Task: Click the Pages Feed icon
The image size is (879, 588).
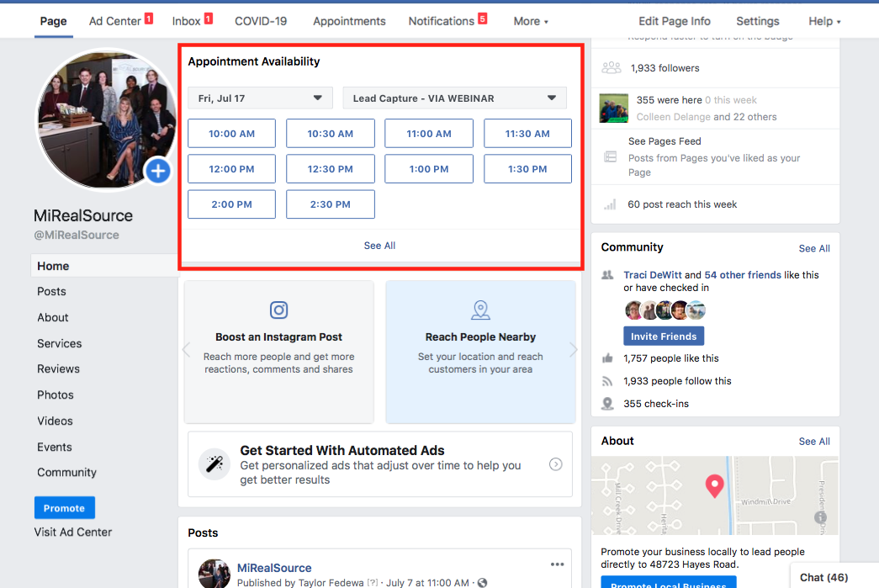Action: point(611,157)
